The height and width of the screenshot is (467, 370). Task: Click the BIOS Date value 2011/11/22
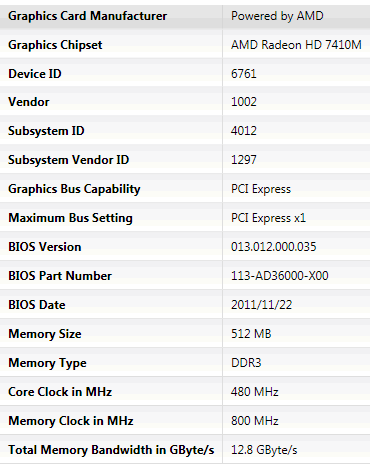(x=261, y=305)
